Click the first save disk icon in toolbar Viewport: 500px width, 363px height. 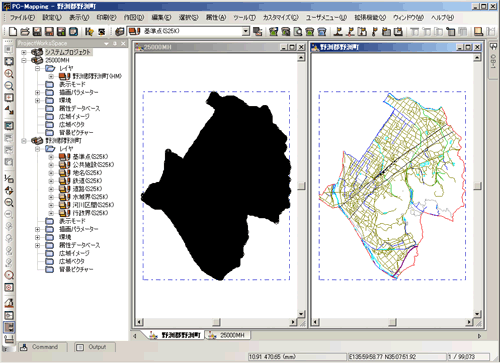37,31
